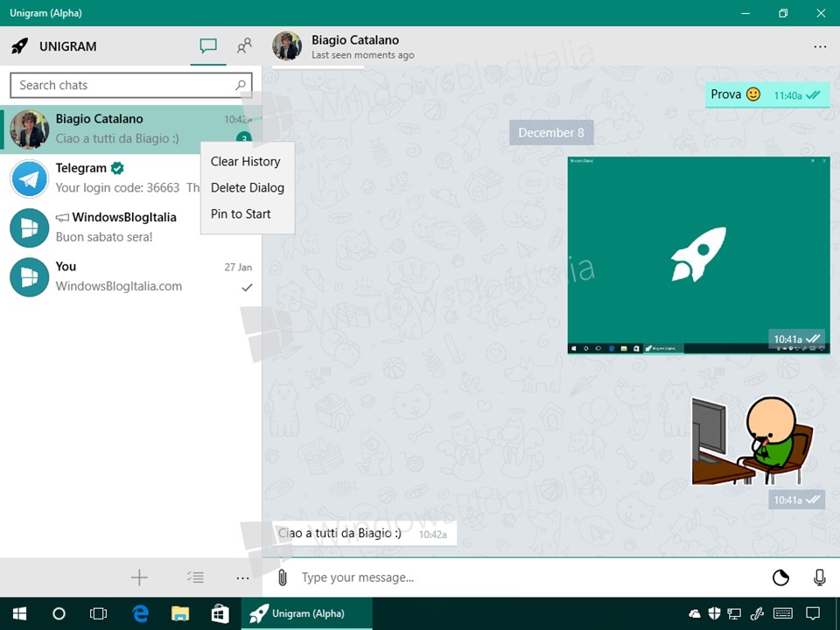The width and height of the screenshot is (840, 630).
Task: Open Task View on taskbar
Action: point(99,613)
